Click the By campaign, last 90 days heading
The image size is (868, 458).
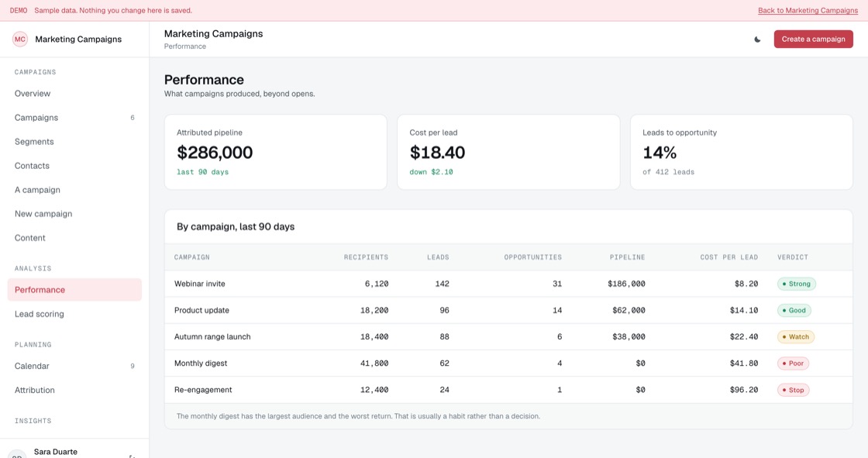pos(236,226)
